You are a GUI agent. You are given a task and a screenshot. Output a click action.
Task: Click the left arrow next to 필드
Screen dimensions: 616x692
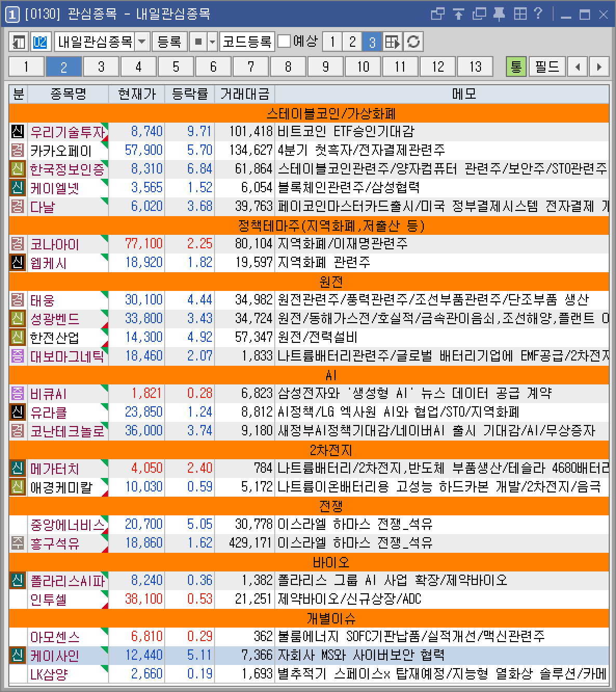578,66
